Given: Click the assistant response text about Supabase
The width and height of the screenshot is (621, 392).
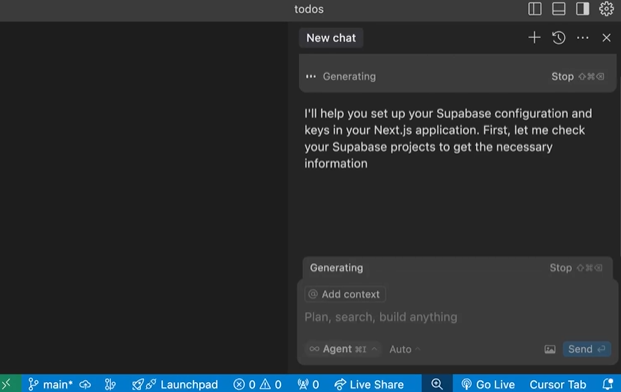Looking at the screenshot, I should (x=448, y=138).
